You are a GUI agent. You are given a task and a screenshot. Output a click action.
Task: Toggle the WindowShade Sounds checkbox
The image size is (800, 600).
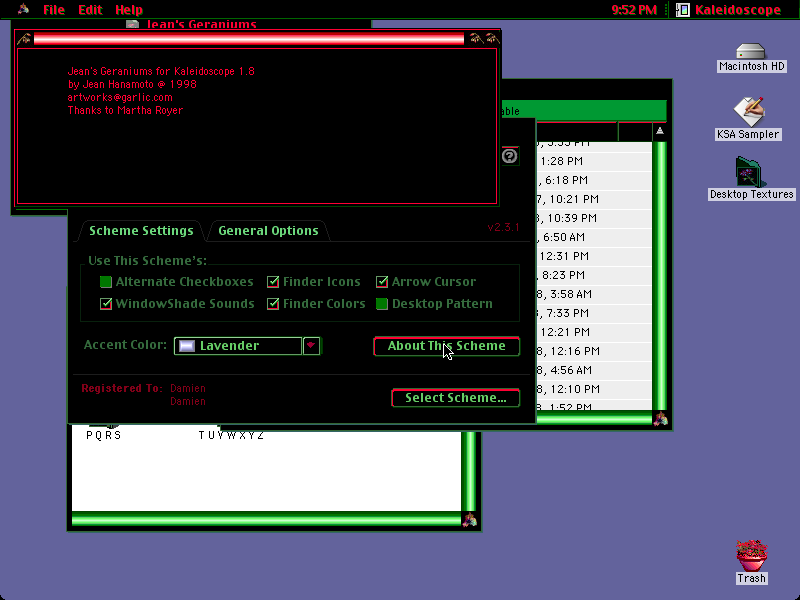point(106,304)
